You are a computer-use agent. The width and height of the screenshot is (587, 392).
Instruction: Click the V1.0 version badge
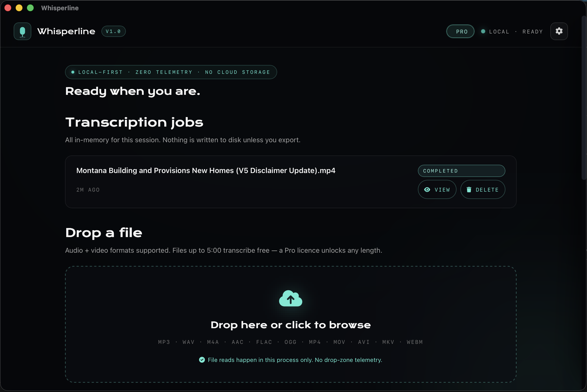tap(113, 31)
